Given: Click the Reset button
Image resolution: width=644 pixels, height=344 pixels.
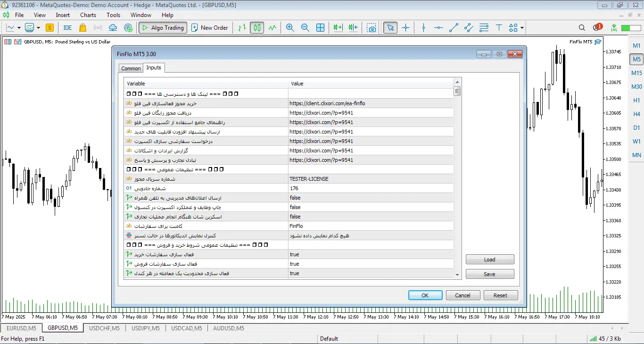Looking at the screenshot, I should pyautogui.click(x=501, y=295).
